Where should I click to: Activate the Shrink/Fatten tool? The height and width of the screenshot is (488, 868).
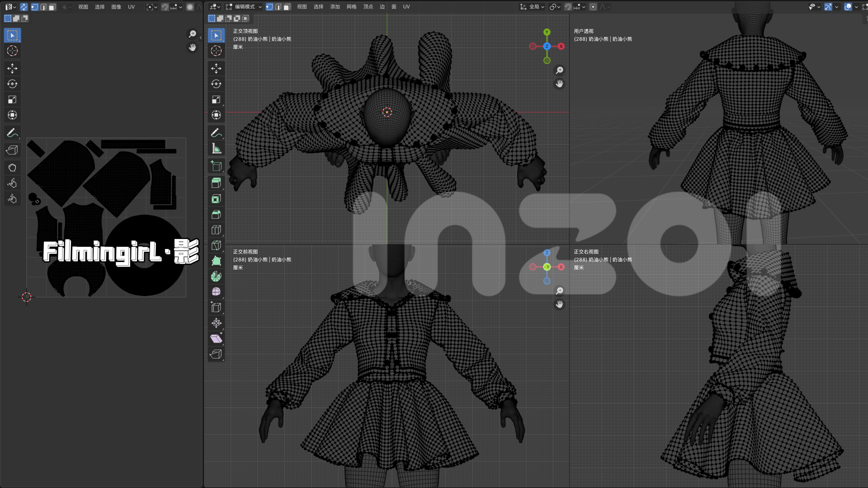pos(216,323)
